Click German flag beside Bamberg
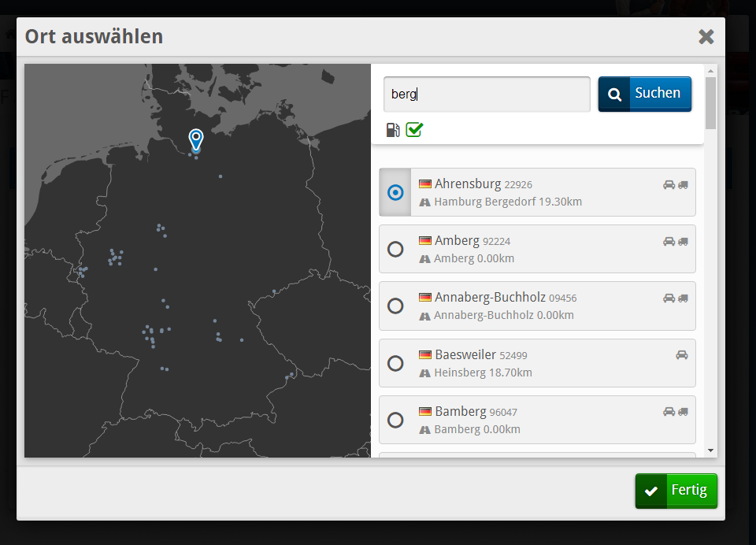Screen dimensions: 756x545 pyautogui.click(x=425, y=411)
